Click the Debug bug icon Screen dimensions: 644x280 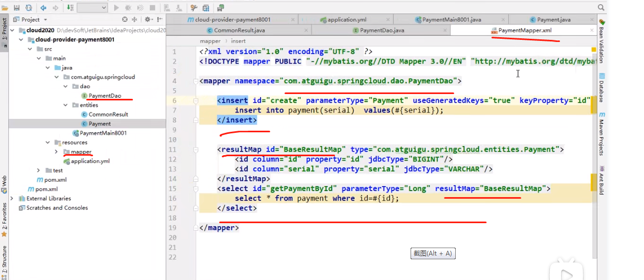click(x=128, y=8)
